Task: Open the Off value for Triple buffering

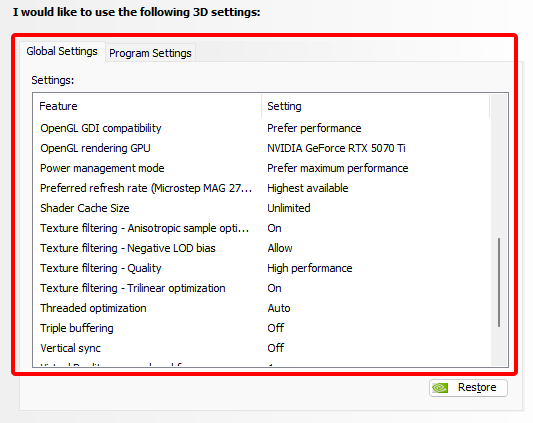Action: coord(275,328)
